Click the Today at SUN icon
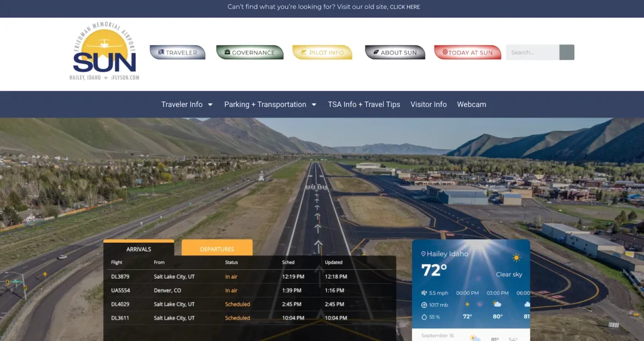The height and width of the screenshot is (341, 644). click(x=445, y=52)
